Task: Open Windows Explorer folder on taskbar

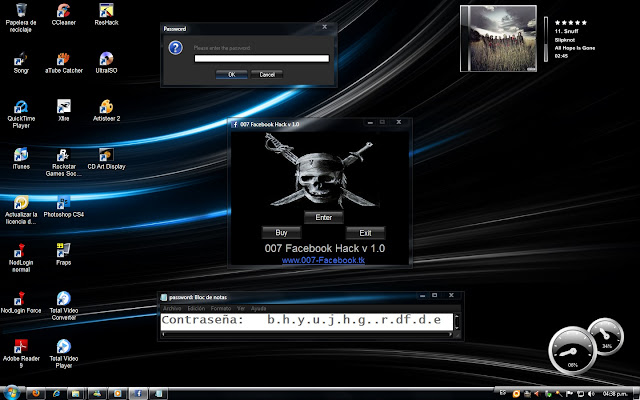Action: pos(76,393)
